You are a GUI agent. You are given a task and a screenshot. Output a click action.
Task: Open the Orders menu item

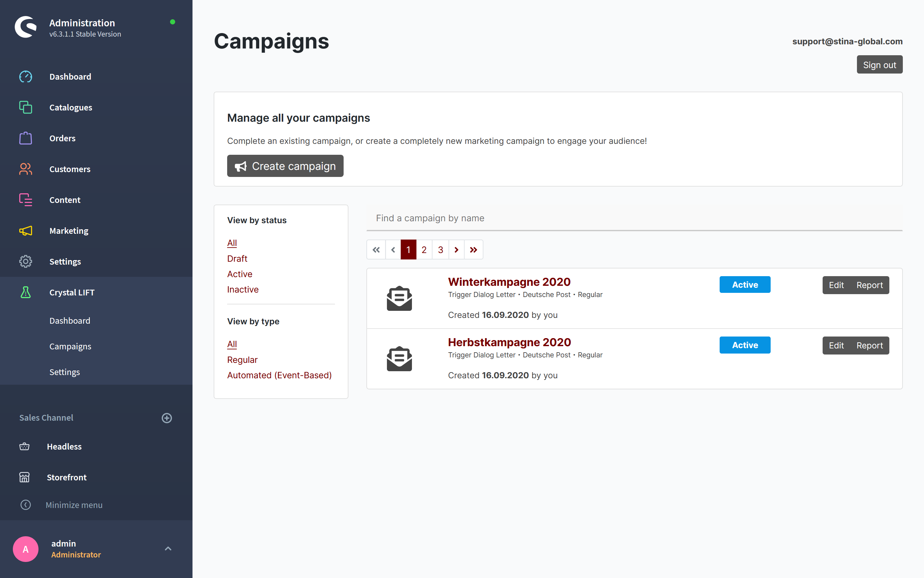[x=62, y=138]
